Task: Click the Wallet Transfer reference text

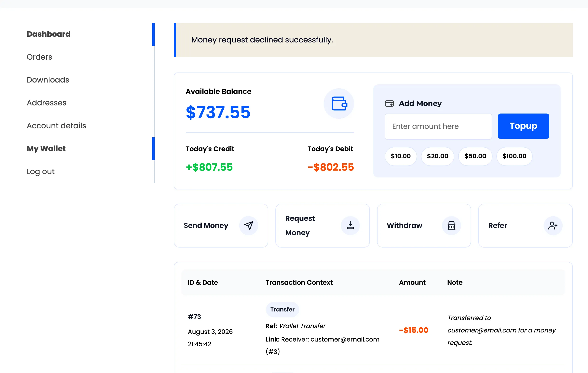Action: pos(302,326)
